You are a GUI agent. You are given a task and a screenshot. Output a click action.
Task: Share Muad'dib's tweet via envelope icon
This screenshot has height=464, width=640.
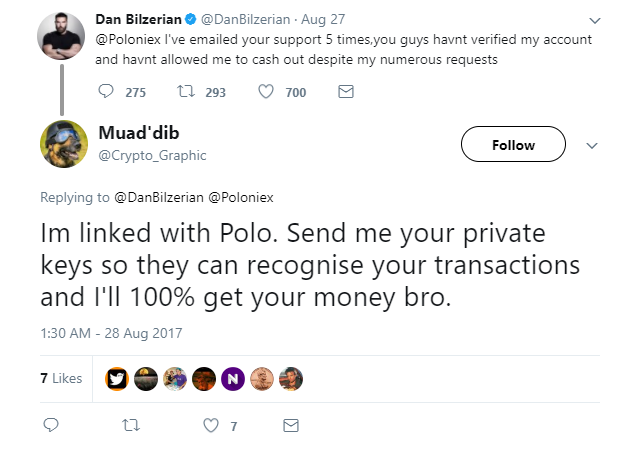click(x=291, y=425)
